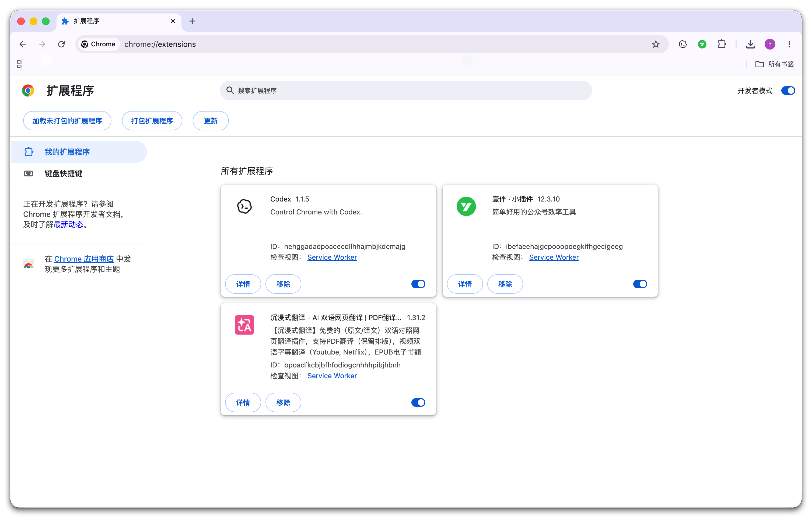This screenshot has width=812, height=521.
Task: Click the 沉浸式翻译 1.31.2 version text
Action: pos(416,317)
